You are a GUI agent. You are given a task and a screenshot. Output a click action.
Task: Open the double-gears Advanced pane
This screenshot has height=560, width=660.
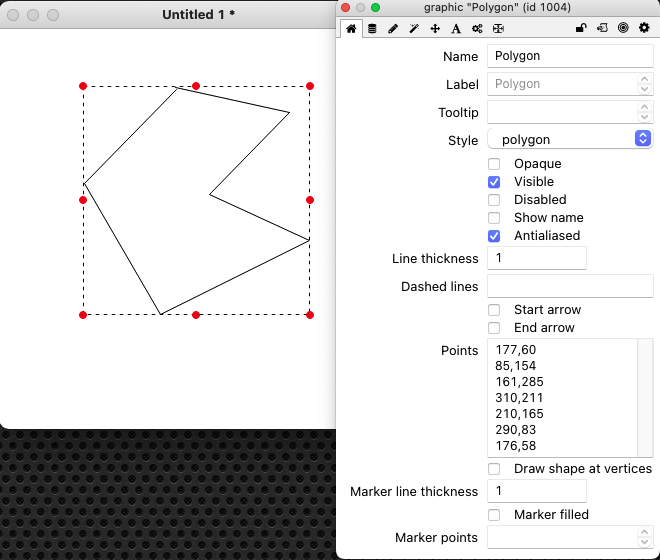coord(477,29)
